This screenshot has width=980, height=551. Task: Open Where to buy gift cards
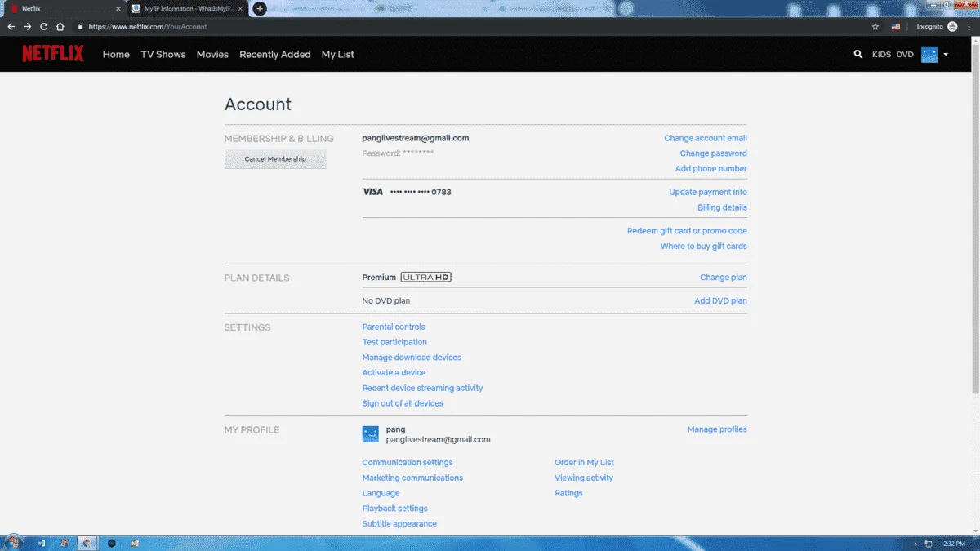pyautogui.click(x=704, y=246)
